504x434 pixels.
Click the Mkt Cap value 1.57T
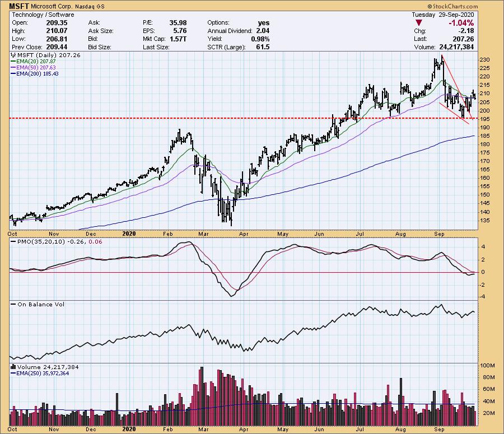[x=178, y=39]
